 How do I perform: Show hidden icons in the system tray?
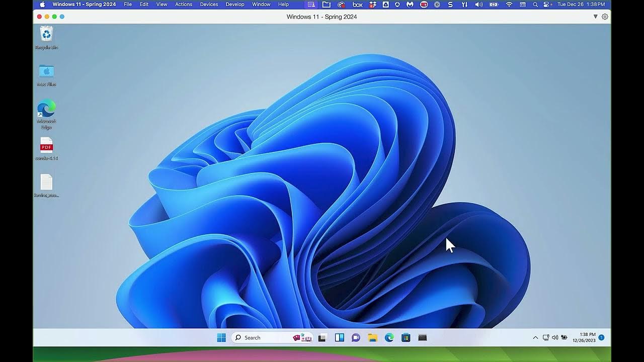[535, 338]
